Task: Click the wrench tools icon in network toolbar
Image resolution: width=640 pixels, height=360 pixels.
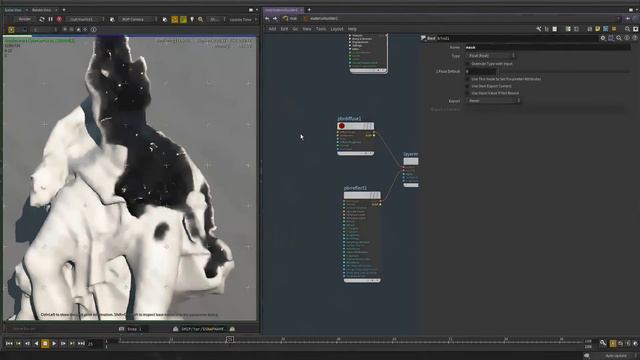Action: click(x=539, y=29)
